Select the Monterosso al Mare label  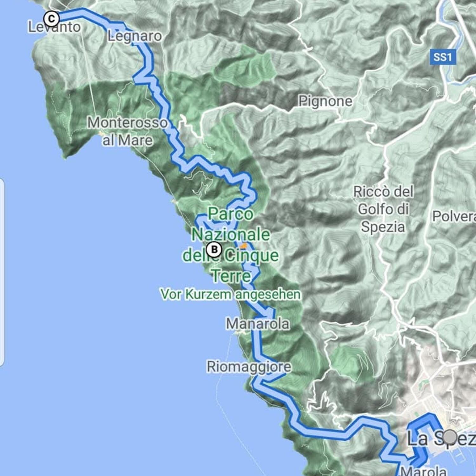128,131
